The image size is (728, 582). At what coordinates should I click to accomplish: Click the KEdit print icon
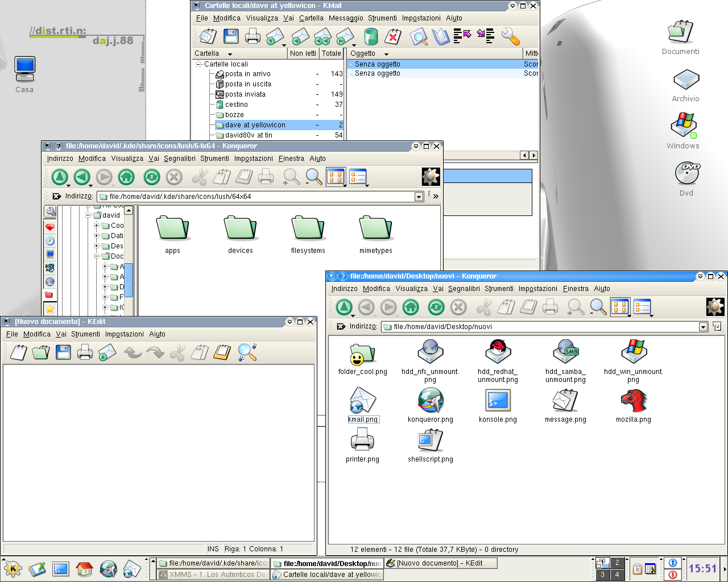(x=85, y=352)
